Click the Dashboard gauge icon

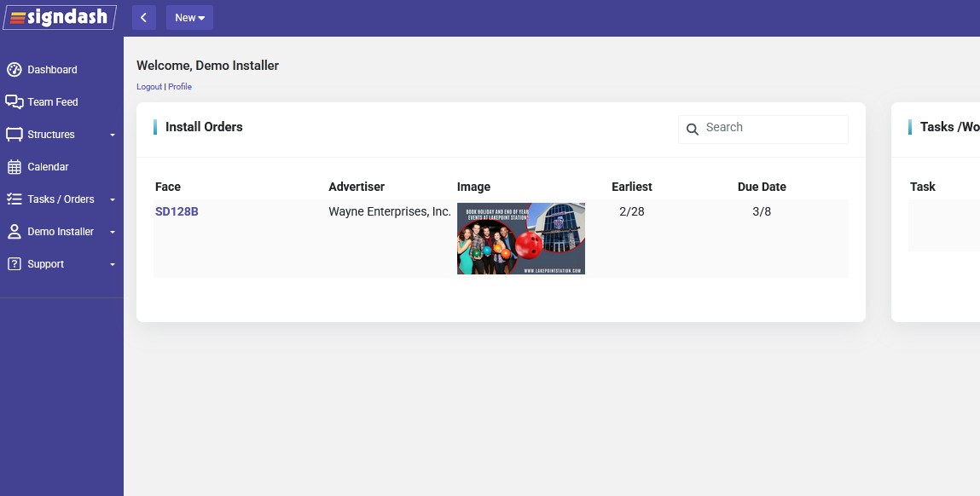pyautogui.click(x=14, y=70)
